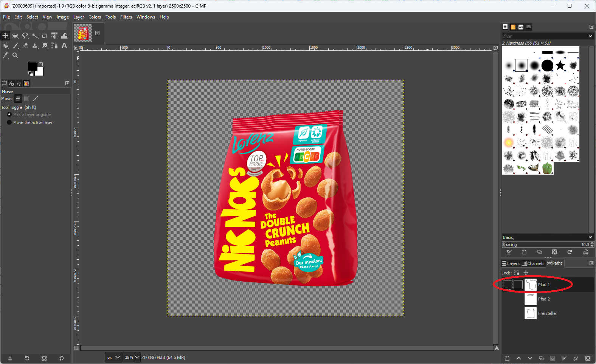Click the foreground color black swatch
The image size is (596, 364).
pos(33,66)
